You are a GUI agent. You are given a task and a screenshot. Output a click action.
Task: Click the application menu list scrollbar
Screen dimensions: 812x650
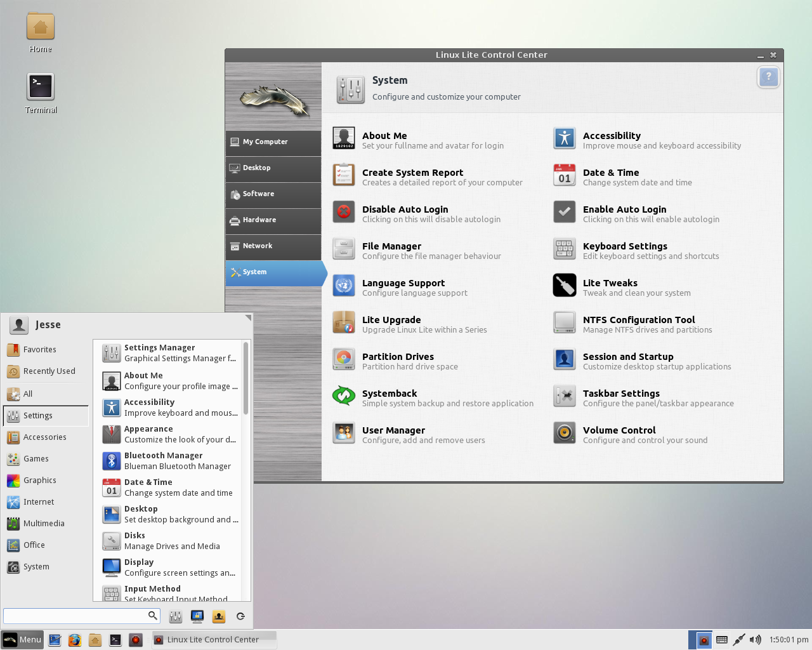click(x=246, y=378)
